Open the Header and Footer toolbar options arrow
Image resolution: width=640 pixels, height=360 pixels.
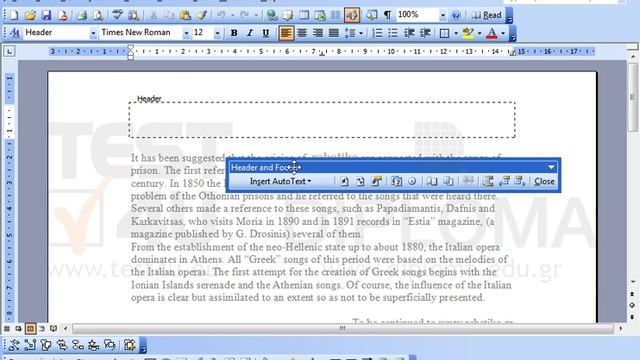point(551,167)
